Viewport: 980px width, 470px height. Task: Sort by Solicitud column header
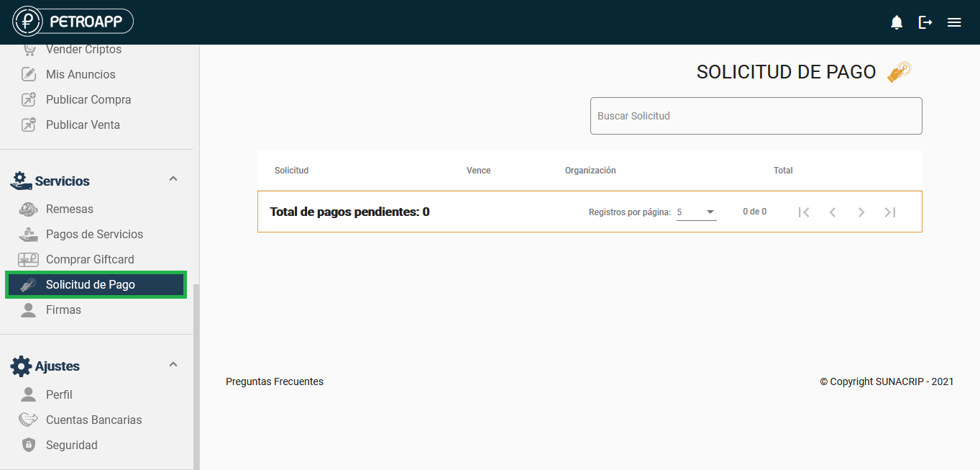click(291, 171)
